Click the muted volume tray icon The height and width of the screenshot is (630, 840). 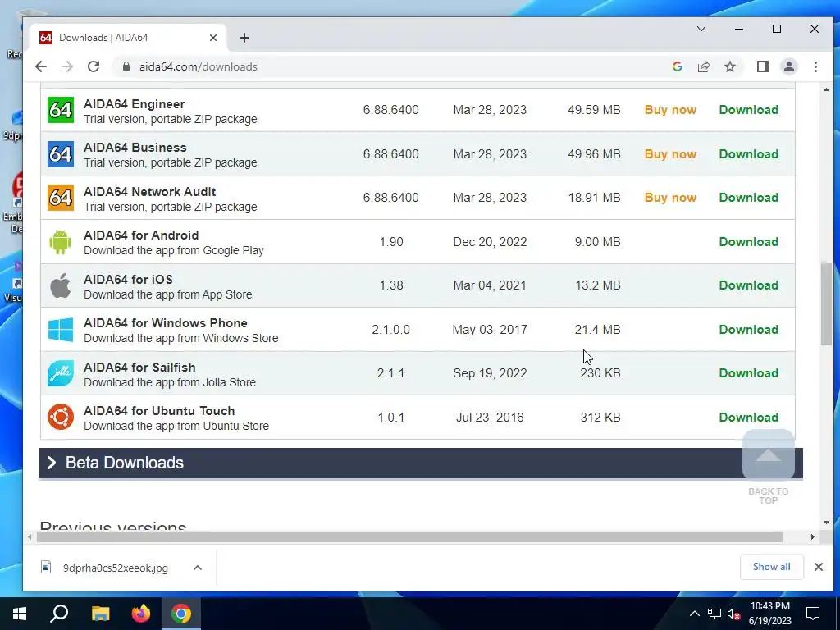(x=733, y=614)
